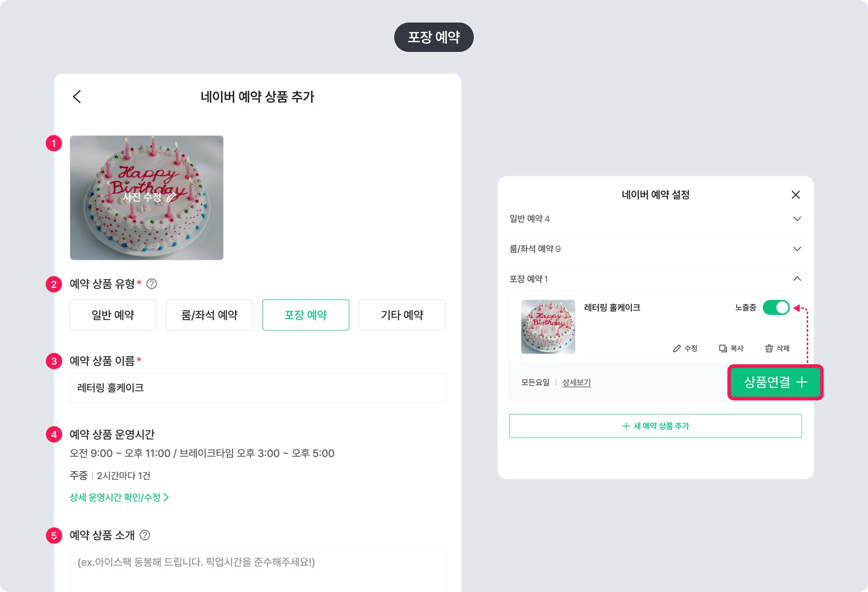The image size is (868, 592).
Task: Select the 포장 예약 type tab
Action: (306, 315)
